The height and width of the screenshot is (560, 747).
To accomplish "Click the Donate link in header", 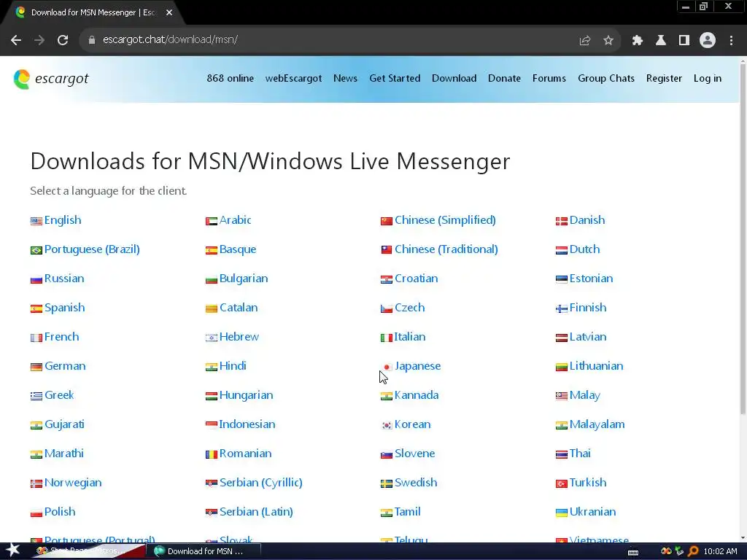I will pos(505,78).
